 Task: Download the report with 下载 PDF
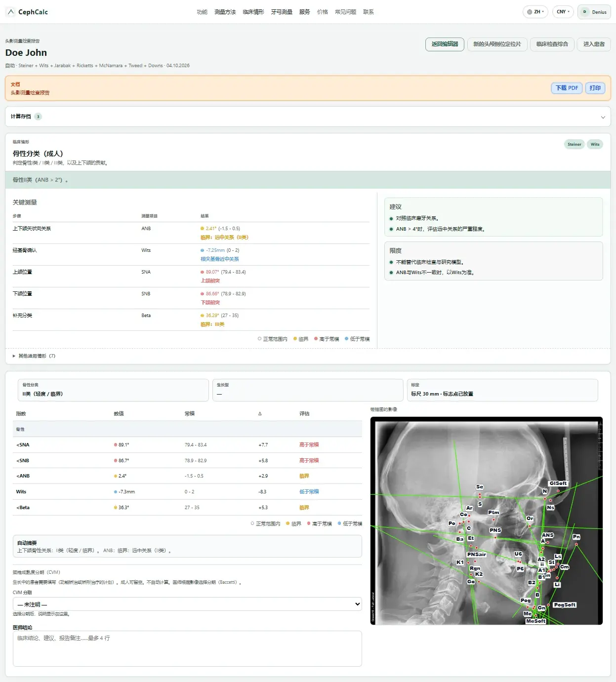pos(567,88)
